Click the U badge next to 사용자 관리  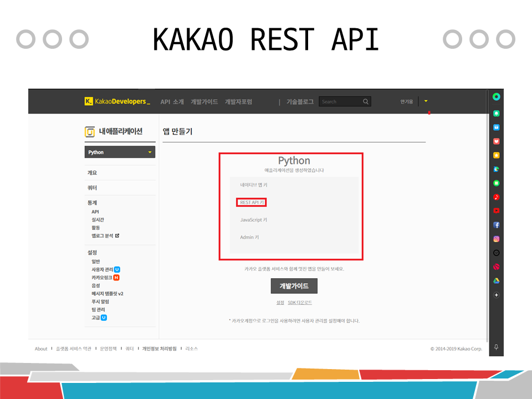pyautogui.click(x=117, y=269)
